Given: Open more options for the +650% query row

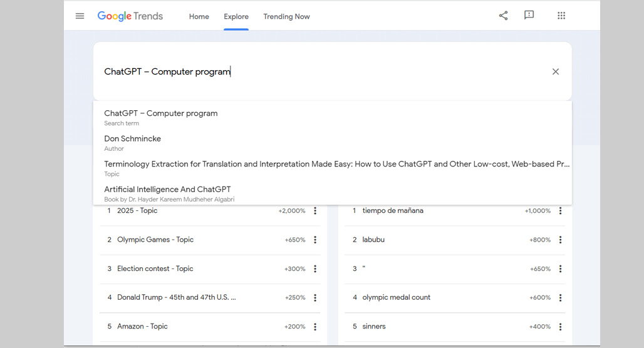Looking at the screenshot, I should click(560, 269).
